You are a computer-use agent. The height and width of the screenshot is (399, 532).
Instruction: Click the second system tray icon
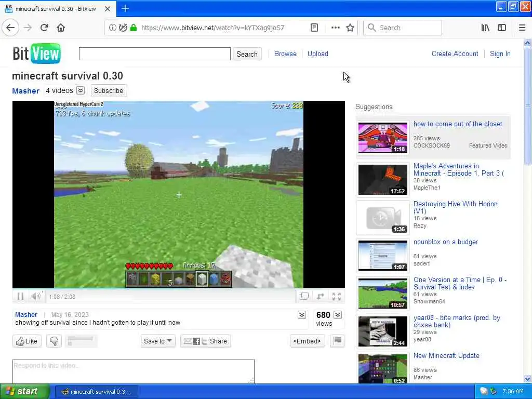pos(494,391)
